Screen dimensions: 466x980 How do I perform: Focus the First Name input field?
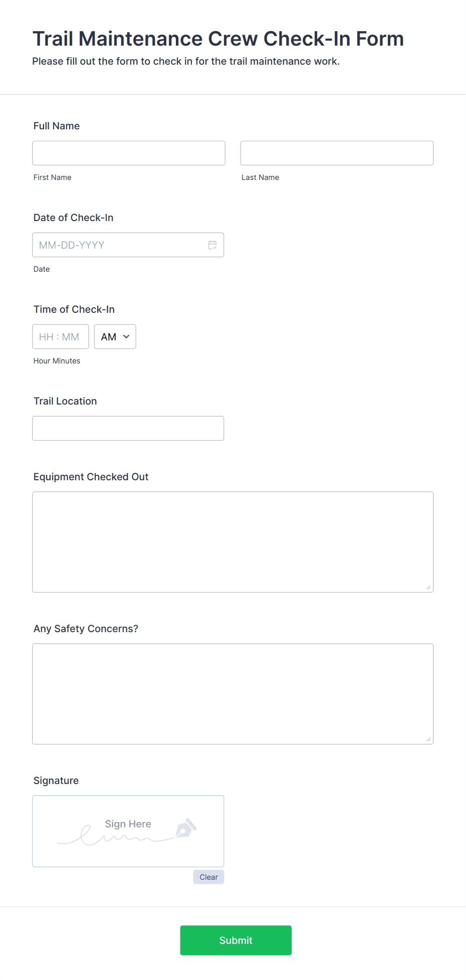point(129,153)
